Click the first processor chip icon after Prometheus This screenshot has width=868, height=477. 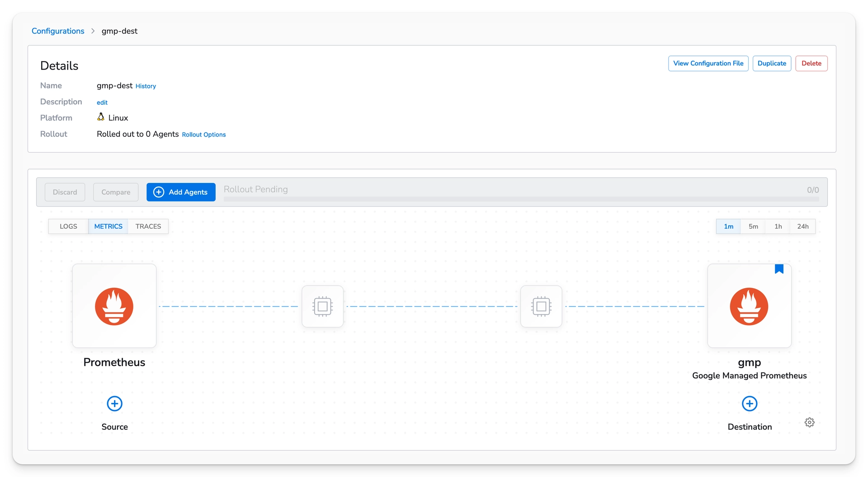pos(322,306)
